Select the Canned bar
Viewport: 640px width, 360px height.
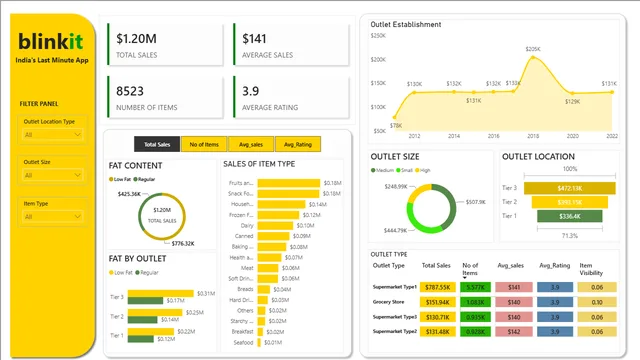[x=273, y=236]
